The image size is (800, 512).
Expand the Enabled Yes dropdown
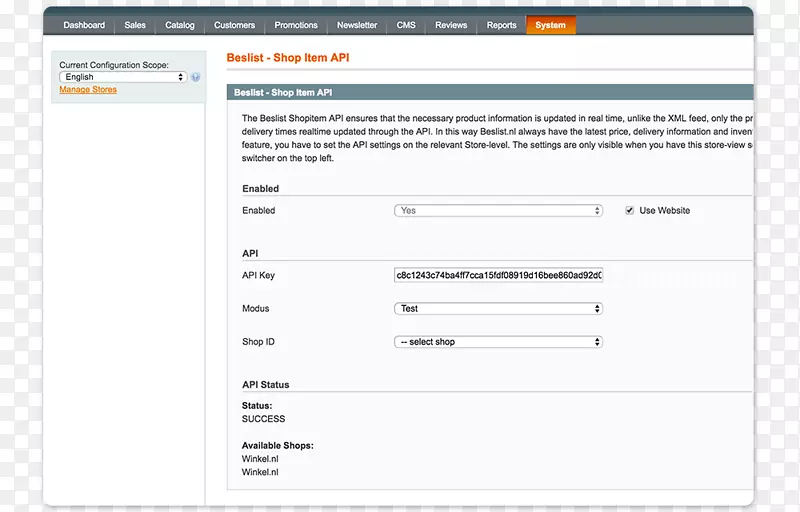pyautogui.click(x=498, y=211)
